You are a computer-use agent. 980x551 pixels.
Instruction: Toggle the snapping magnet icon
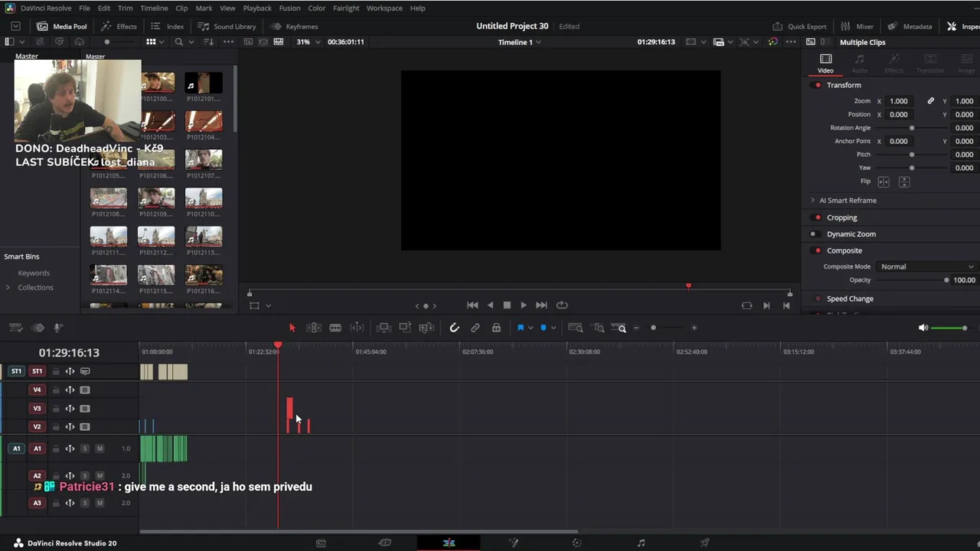pos(454,328)
